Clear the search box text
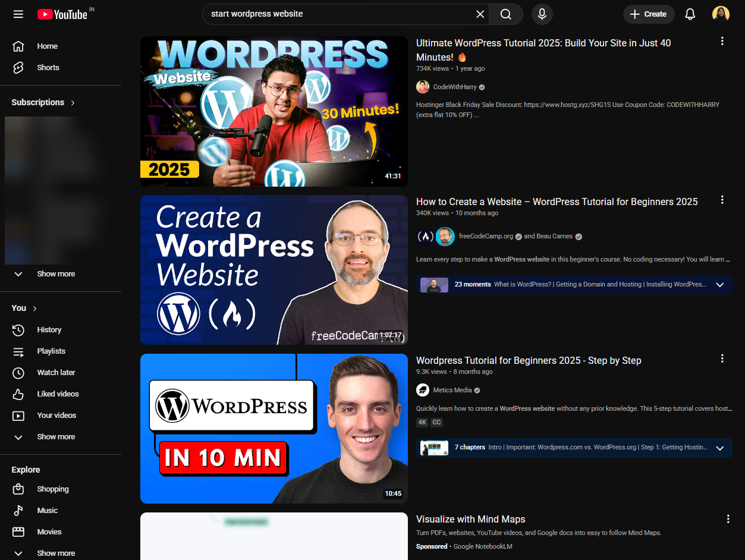 click(x=480, y=14)
